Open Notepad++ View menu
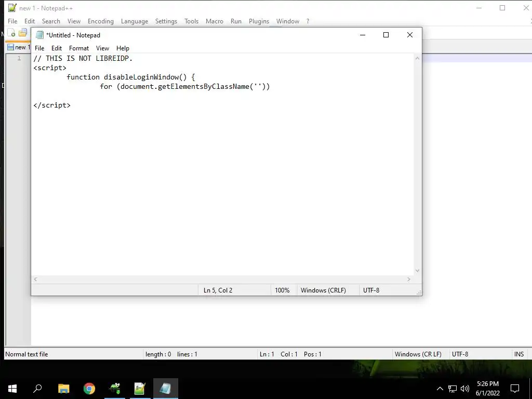Image resolution: width=532 pixels, height=399 pixels. [74, 21]
